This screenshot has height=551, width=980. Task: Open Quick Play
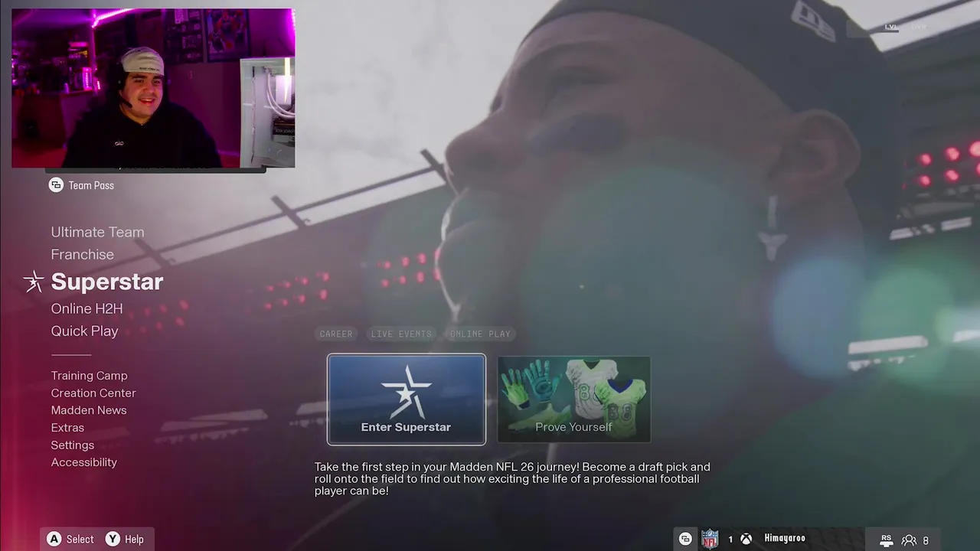[84, 331]
